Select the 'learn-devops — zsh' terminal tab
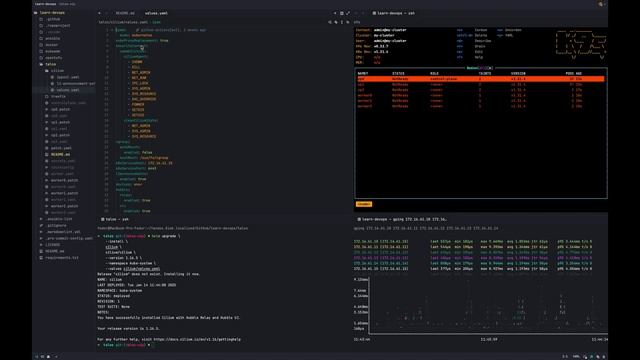The width and height of the screenshot is (640, 360). [x=393, y=13]
